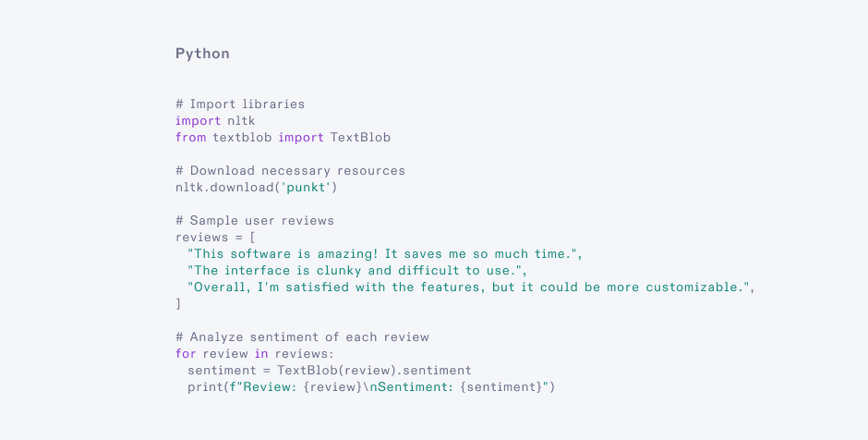Screen dimensions: 868x440
Task: Click the "# Download necessary resources" comment
Action: point(290,170)
